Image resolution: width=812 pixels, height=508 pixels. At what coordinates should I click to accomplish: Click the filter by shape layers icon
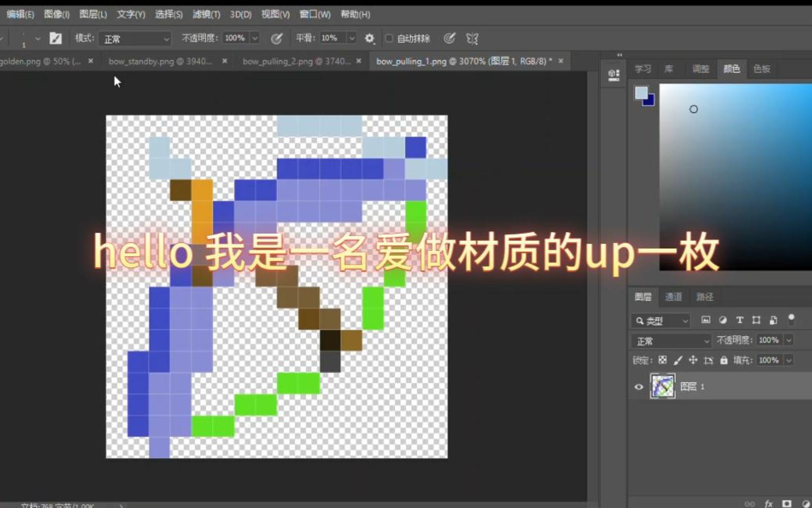(x=756, y=320)
